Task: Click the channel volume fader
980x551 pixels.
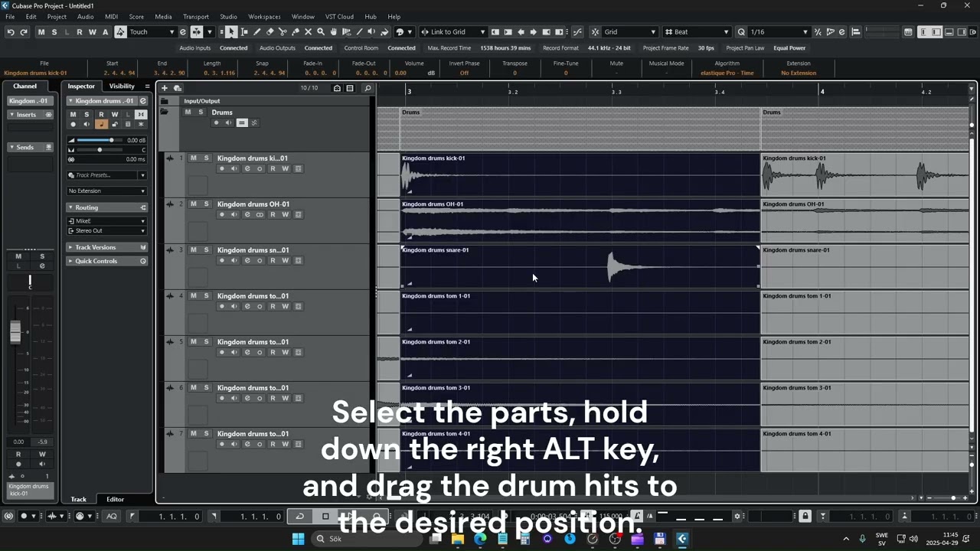Action: [15, 331]
